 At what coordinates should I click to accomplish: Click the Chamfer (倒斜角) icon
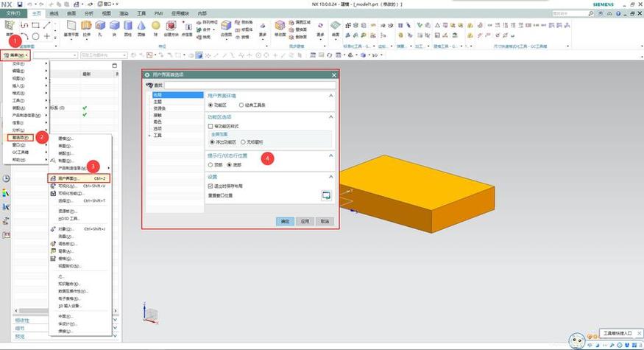238,23
